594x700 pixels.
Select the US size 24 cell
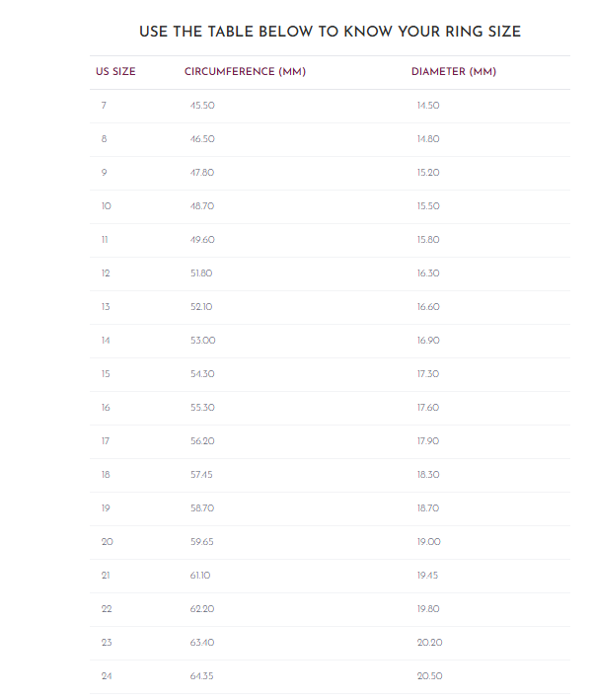point(107,676)
